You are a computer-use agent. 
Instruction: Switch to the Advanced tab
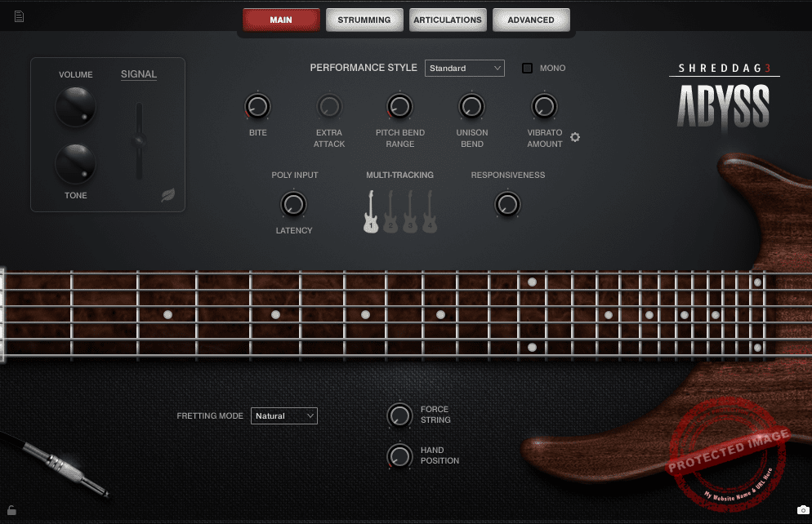tap(531, 20)
